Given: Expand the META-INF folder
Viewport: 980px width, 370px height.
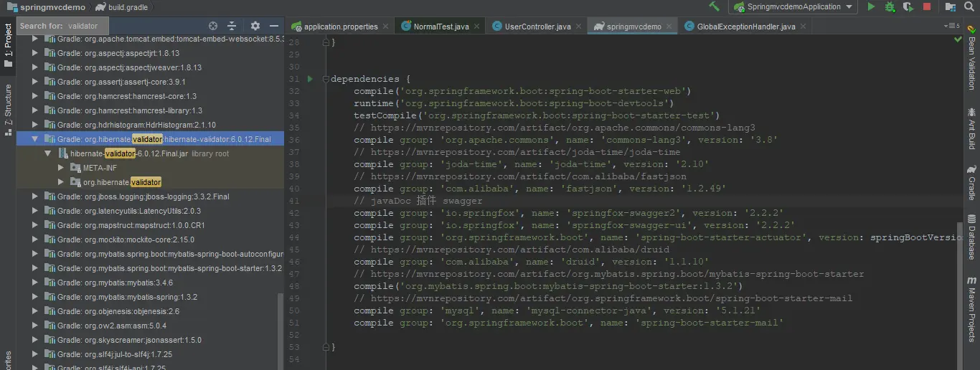Looking at the screenshot, I should tap(62, 168).
